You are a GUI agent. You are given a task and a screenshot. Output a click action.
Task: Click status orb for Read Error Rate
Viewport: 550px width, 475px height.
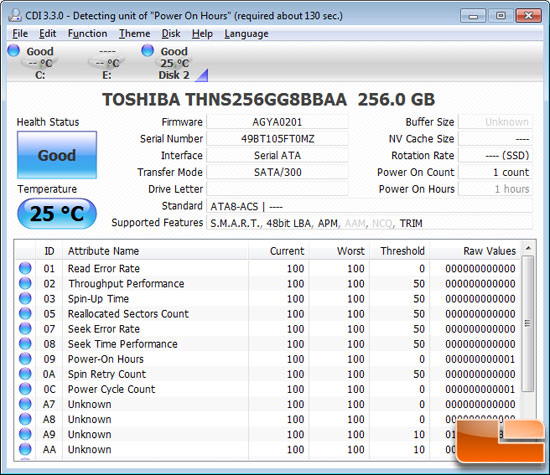[x=25, y=268]
